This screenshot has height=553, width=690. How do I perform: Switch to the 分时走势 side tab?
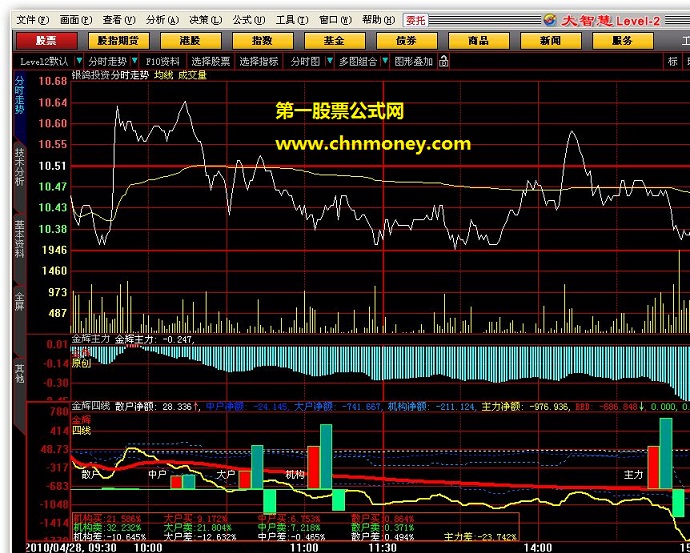20,95
